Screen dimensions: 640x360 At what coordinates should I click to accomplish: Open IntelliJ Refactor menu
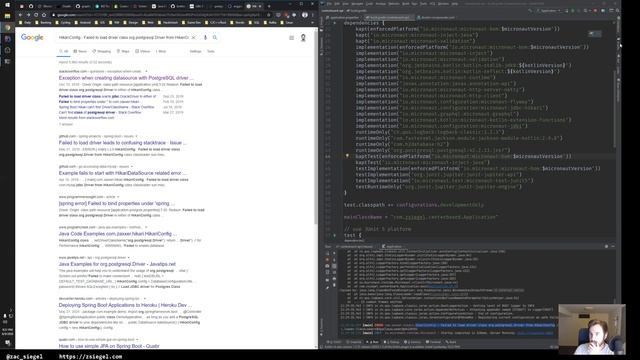[393, 4]
